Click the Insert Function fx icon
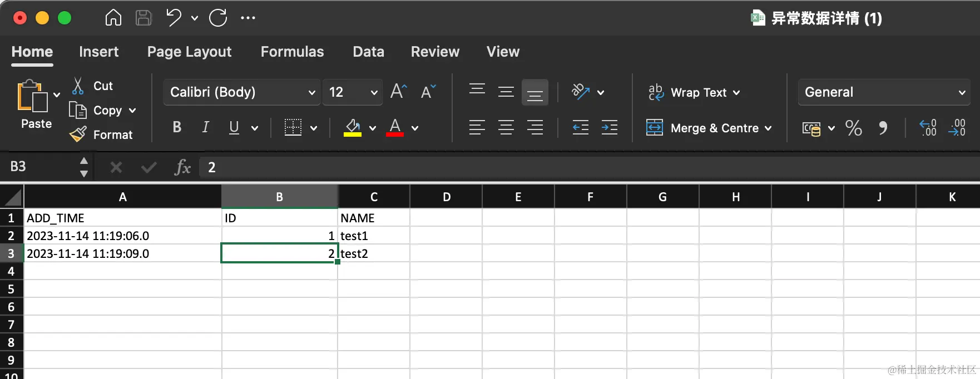Screen dimensions: 980x379 click(182, 167)
